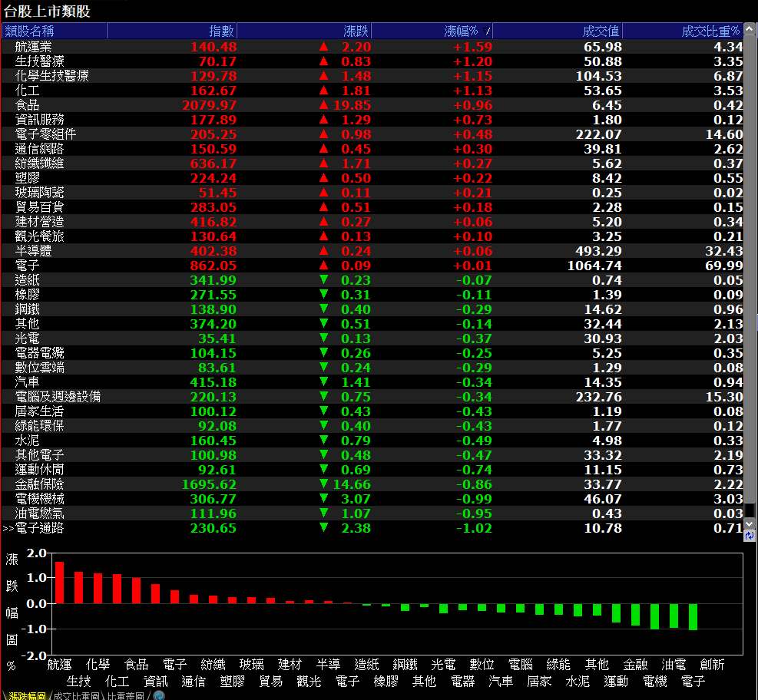Screen dimensions: 758x700
Task: Sort by 漲跌 column header
Action: [305, 31]
